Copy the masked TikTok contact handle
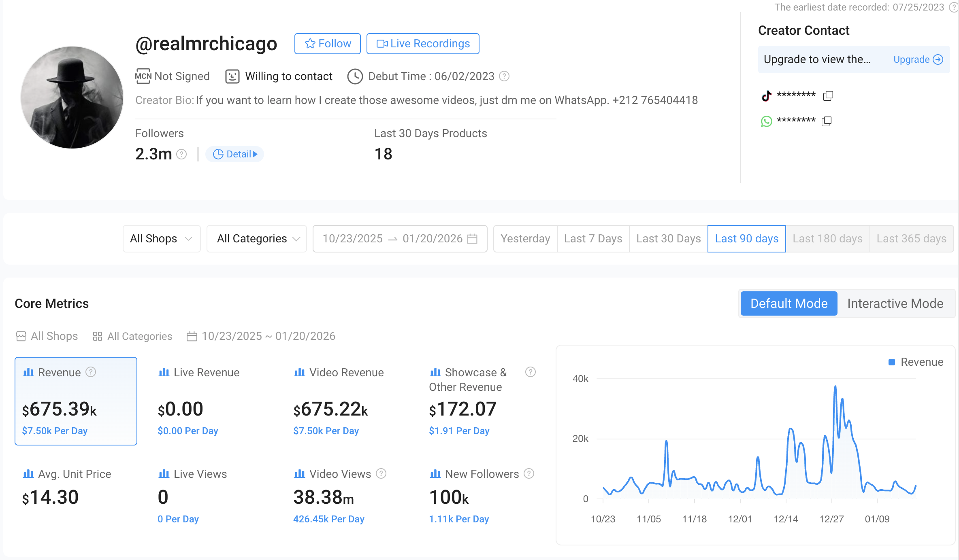The width and height of the screenshot is (959, 560). (828, 96)
